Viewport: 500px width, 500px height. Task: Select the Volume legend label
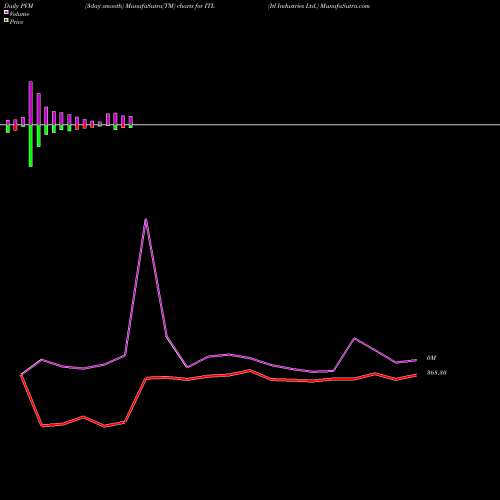[19, 14]
